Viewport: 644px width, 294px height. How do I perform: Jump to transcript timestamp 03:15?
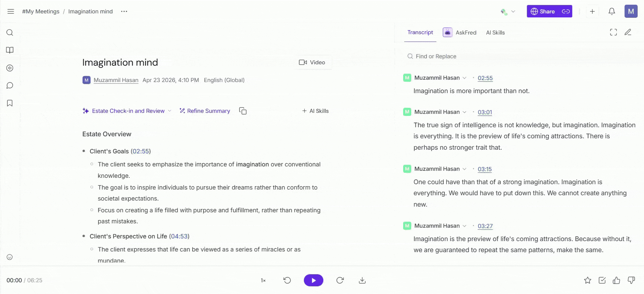pos(485,169)
